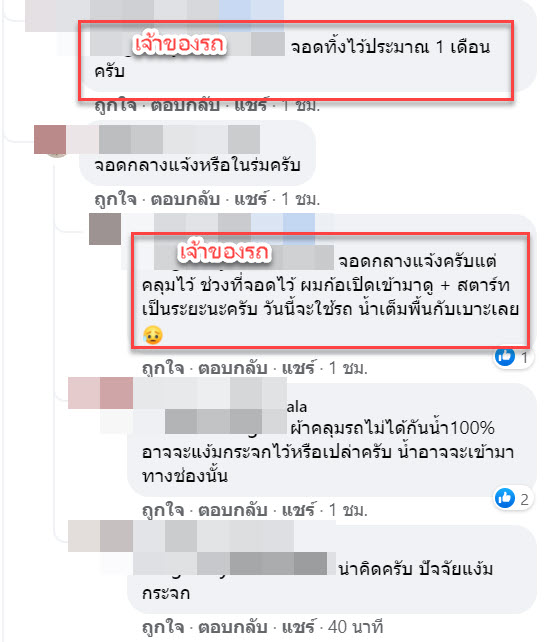The width and height of the screenshot is (548, 642).
Task: Share the comment asking จอดกลางแจ้งหรือในร่มครับ
Action: tap(251, 199)
